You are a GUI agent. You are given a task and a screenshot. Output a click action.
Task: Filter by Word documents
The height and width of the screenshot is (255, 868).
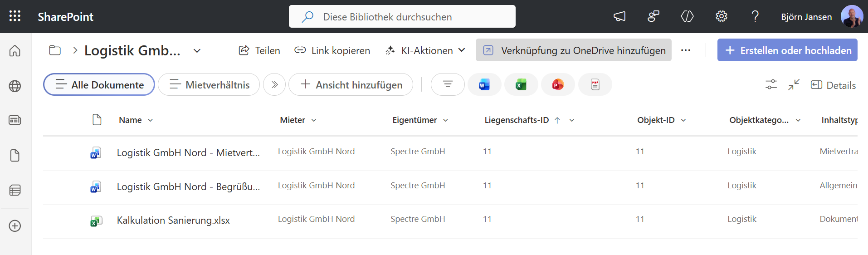(484, 84)
